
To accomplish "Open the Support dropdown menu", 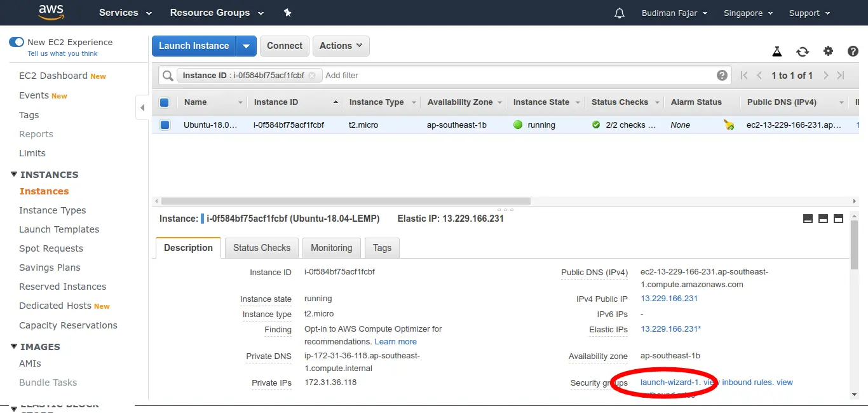I will click(x=810, y=13).
